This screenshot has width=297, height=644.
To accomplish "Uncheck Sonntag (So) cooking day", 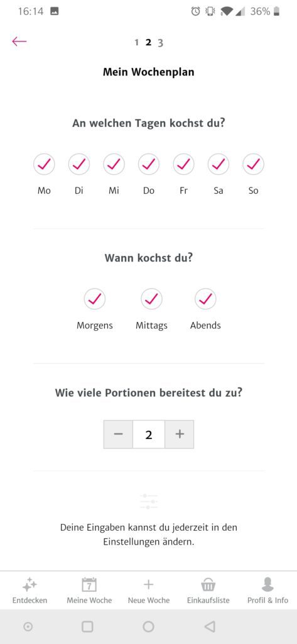I will pos(253,164).
